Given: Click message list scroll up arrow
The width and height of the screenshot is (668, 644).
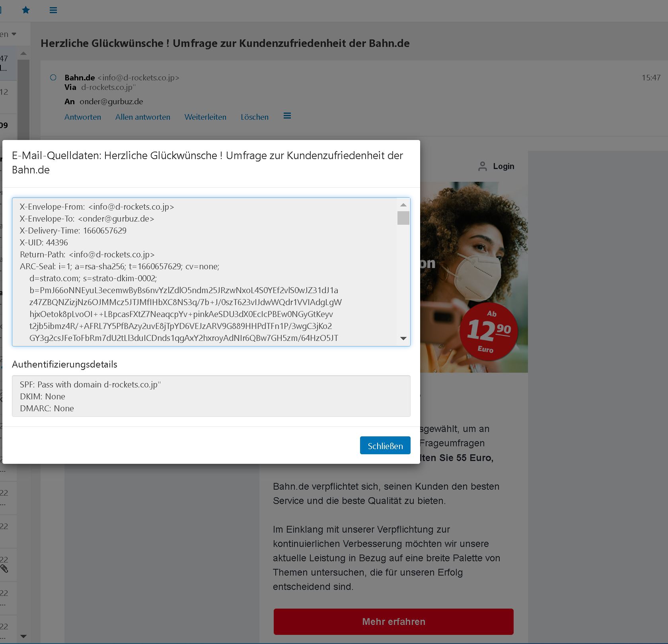Looking at the screenshot, I should click(23, 53).
